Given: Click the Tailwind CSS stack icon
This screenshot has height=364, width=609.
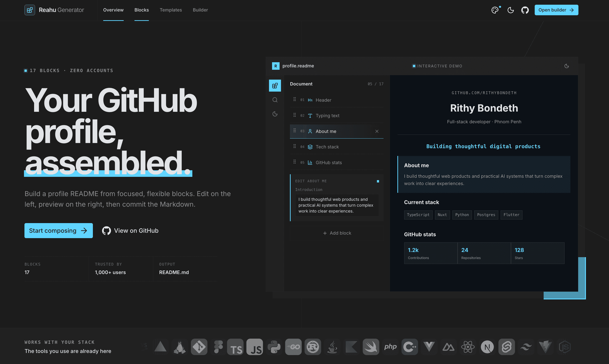Looking at the screenshot, I should coord(526,347).
